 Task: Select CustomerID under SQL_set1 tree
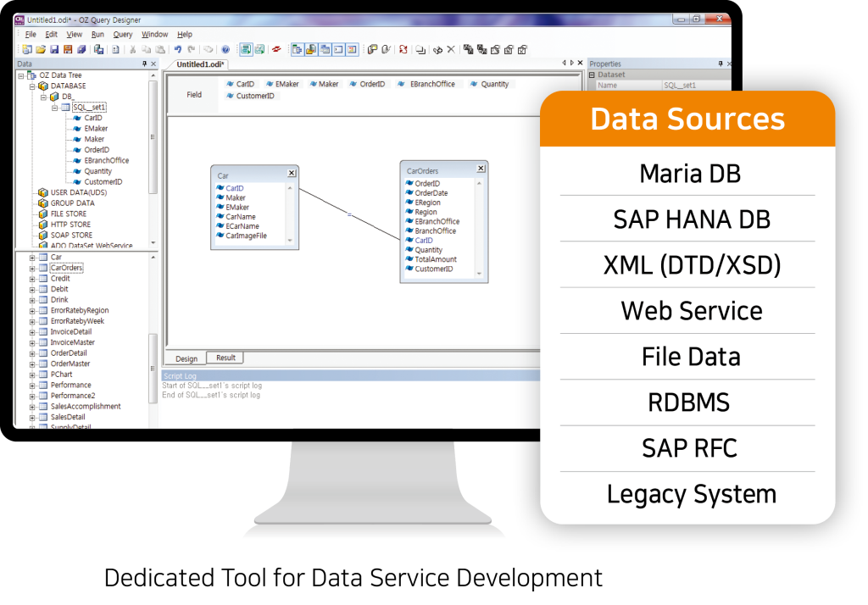pos(103,181)
